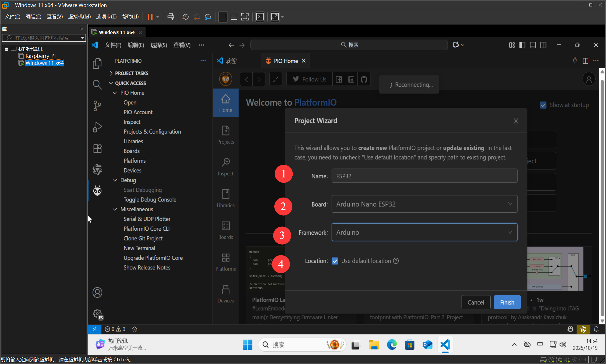This screenshot has height=364, width=606.
Task: Open VS Code notifications bell
Action: [596, 329]
